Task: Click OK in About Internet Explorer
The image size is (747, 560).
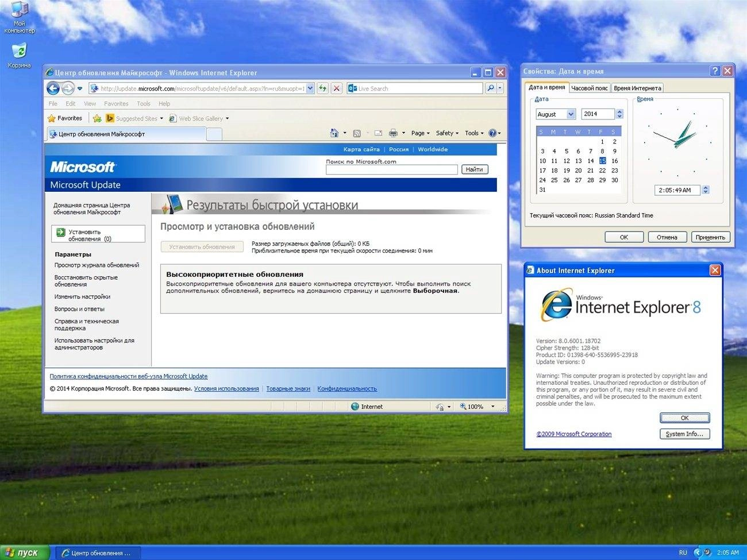Action: [684, 418]
